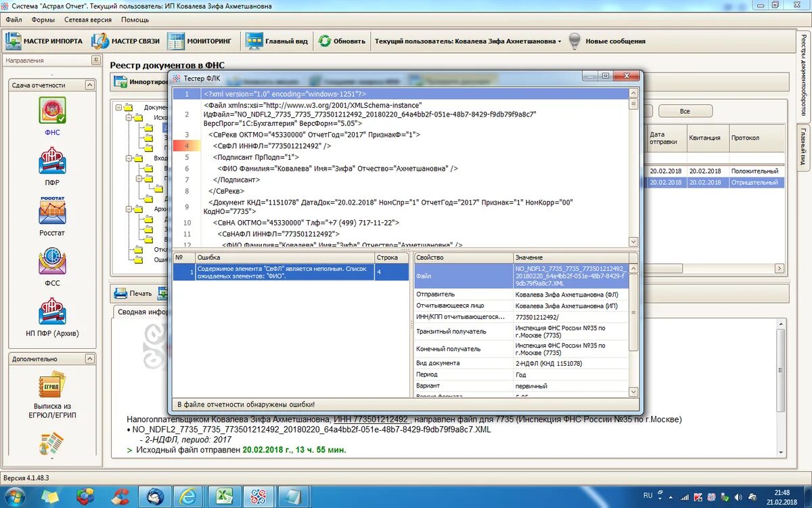Click the Все filter button
The width and height of the screenshot is (812, 508).
685,111
